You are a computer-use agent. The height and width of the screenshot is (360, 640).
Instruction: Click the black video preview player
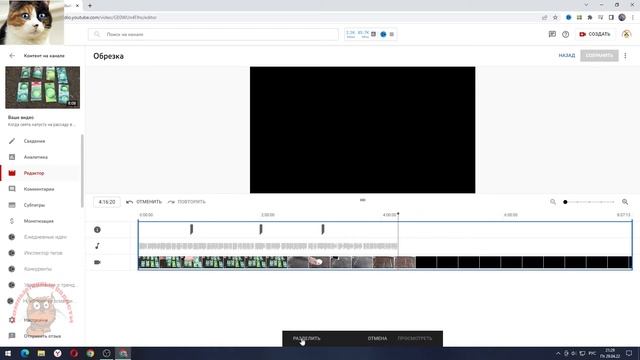[x=362, y=130]
